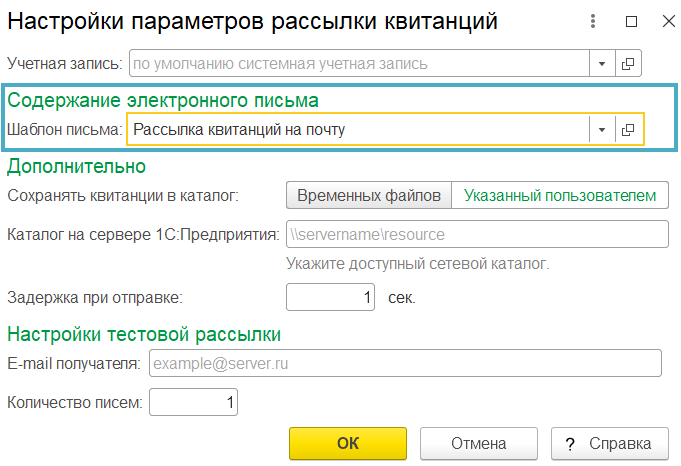Confirm settings with the yellow OK button

click(x=348, y=443)
